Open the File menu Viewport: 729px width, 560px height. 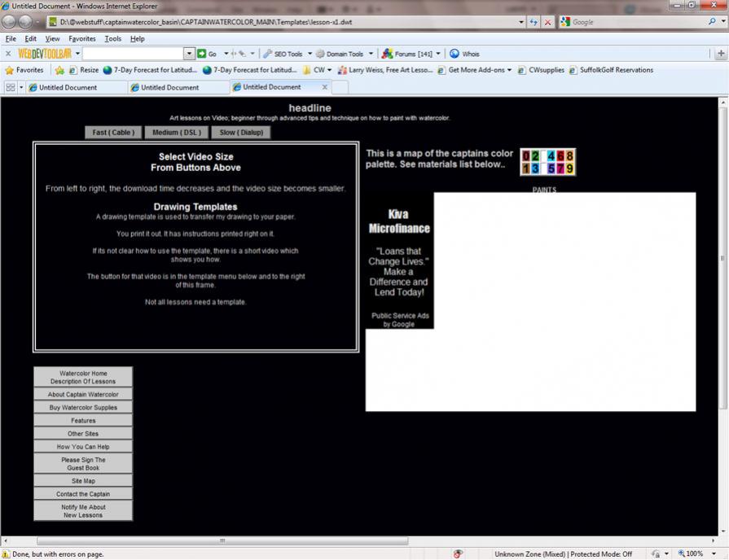click(11, 39)
